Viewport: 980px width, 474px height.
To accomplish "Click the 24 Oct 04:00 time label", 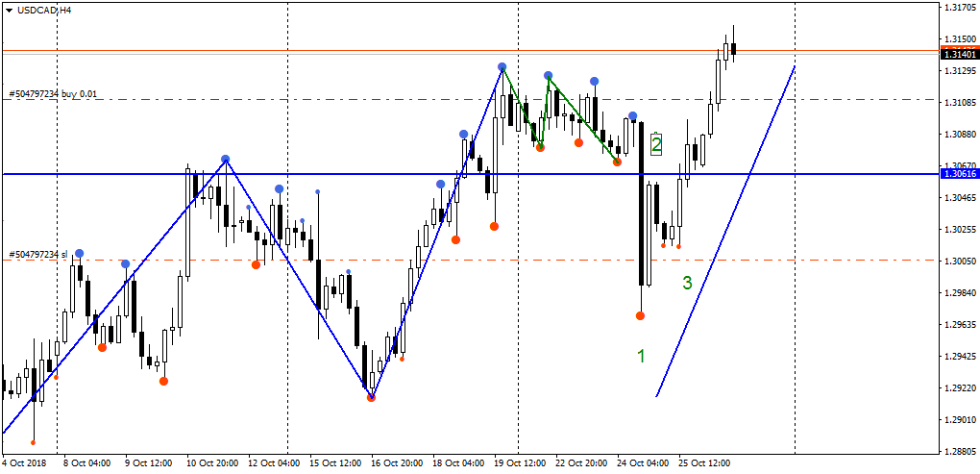I will click(643, 463).
